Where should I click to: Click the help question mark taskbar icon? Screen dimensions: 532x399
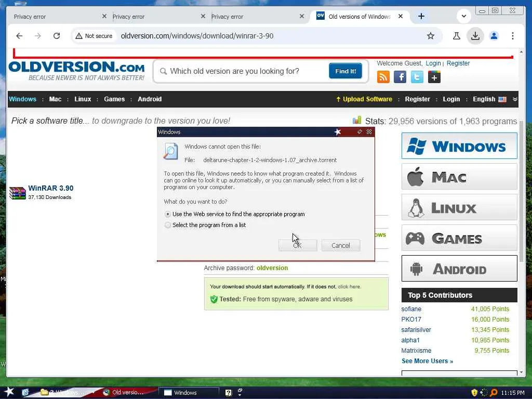point(229,393)
